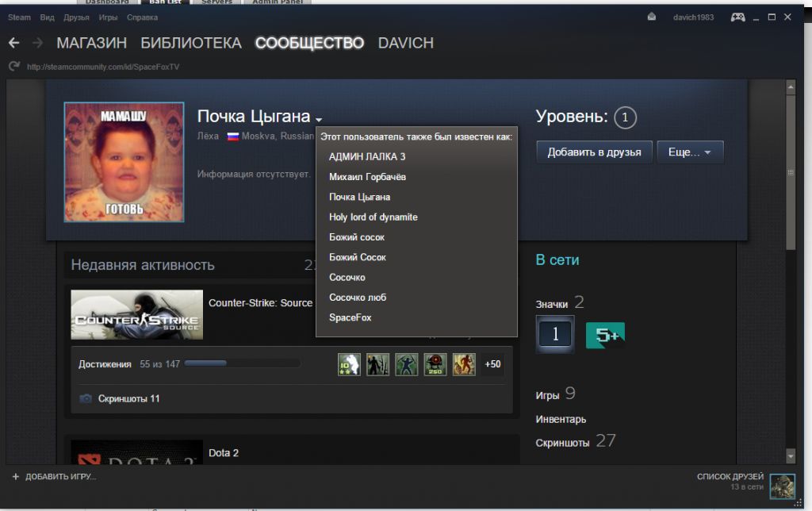Open the first Counter-Strike achievement icon

349,364
